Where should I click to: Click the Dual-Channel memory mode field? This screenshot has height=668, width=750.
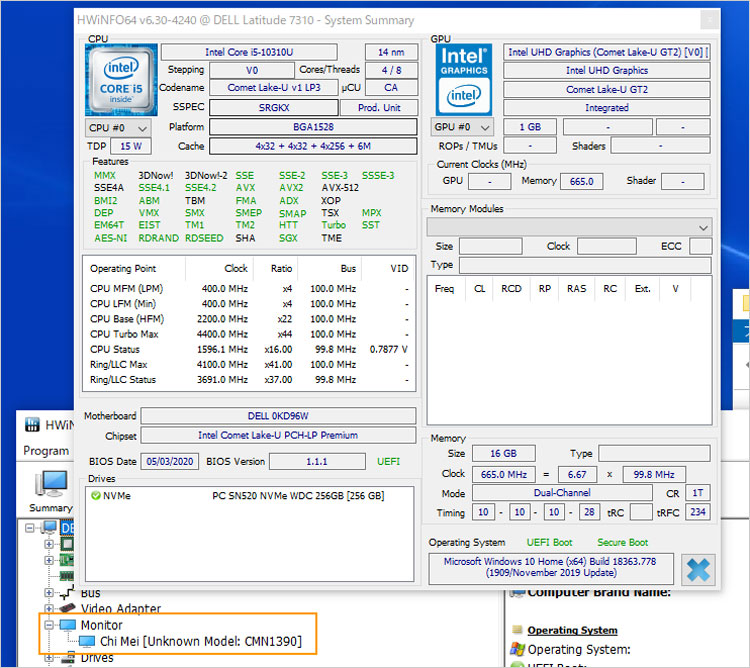[x=562, y=493]
